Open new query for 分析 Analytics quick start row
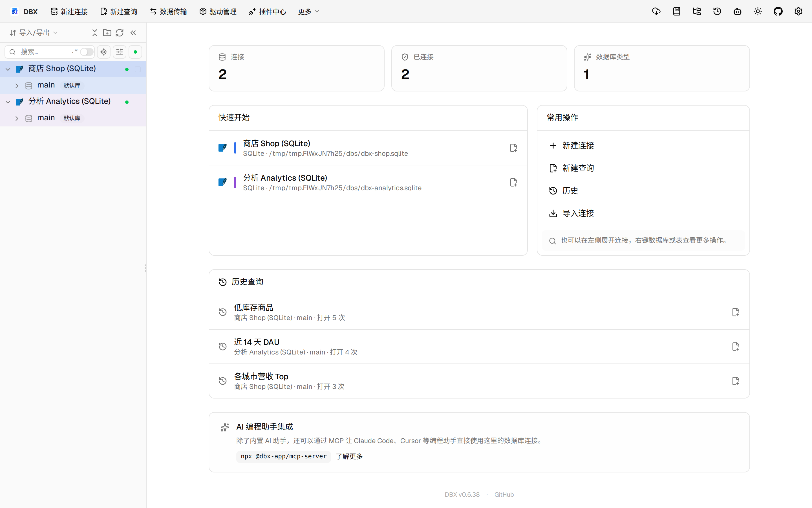The image size is (812, 508). tap(513, 182)
